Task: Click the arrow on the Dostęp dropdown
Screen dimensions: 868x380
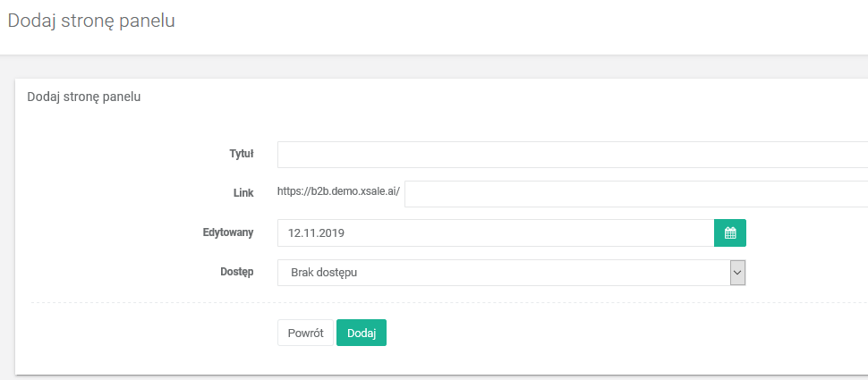Action: [x=737, y=273]
